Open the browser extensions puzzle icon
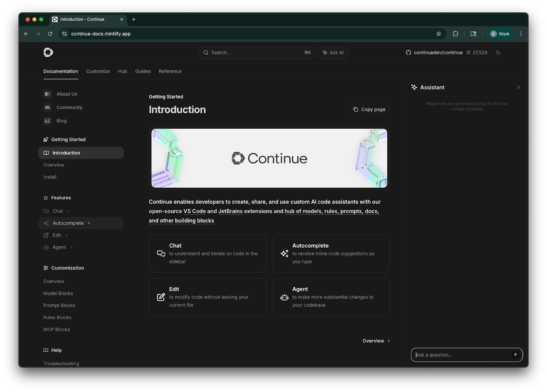Viewport: 547px width, 392px height. click(455, 34)
